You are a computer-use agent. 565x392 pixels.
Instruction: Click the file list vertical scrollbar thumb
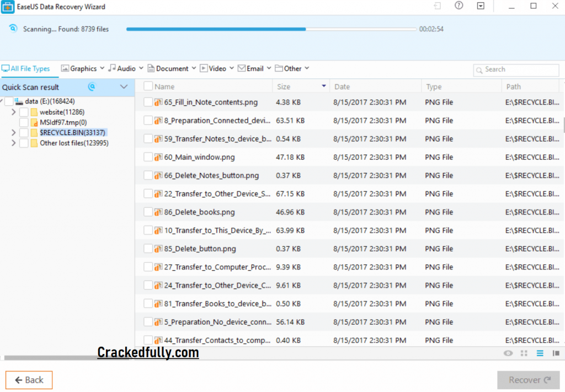tap(563, 125)
